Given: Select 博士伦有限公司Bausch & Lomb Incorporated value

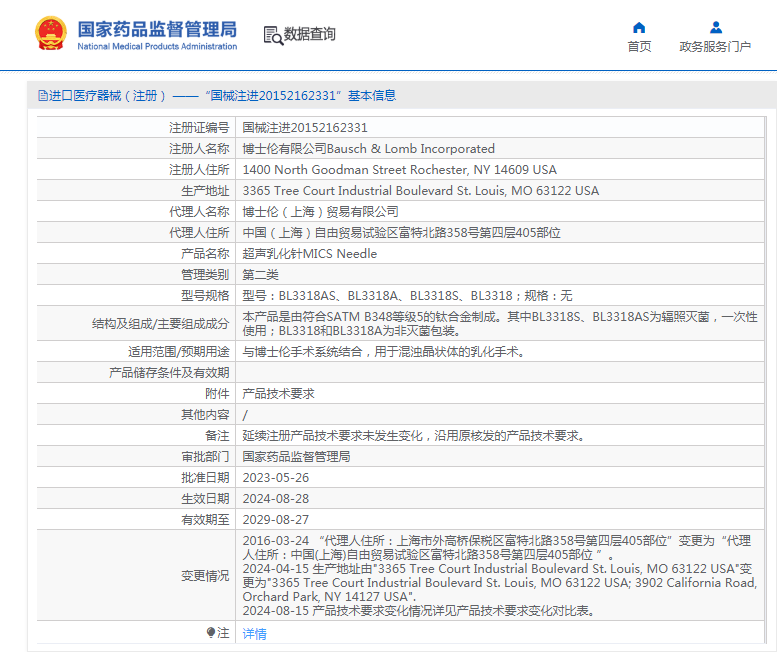Looking at the screenshot, I should 368,149.
